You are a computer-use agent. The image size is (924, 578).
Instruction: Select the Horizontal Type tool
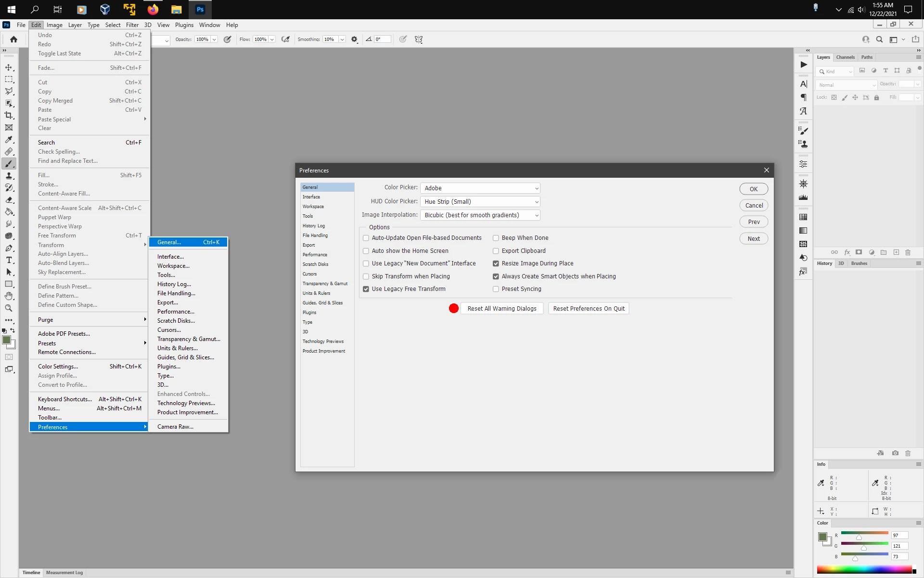[x=9, y=260]
